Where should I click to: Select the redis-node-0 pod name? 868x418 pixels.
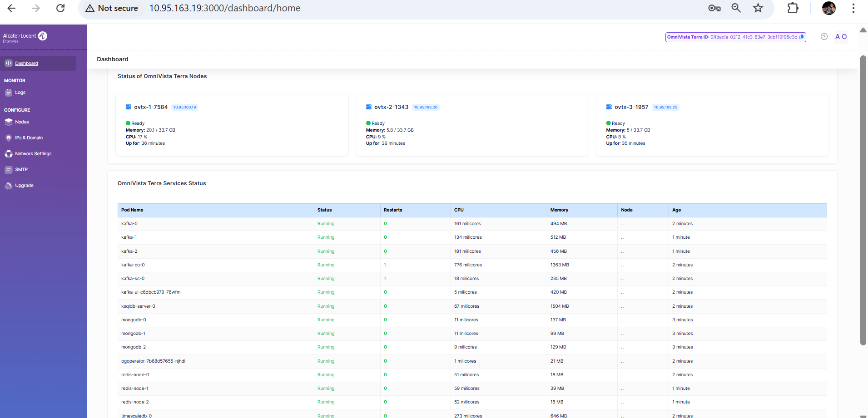[135, 375]
